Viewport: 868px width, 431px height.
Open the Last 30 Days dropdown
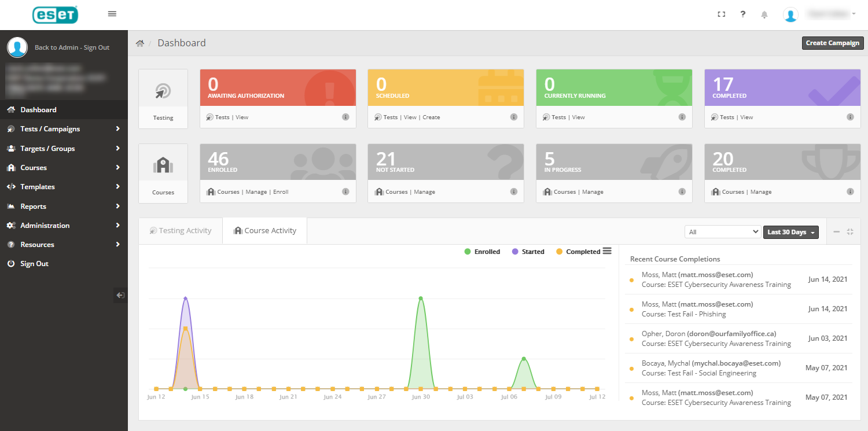pyautogui.click(x=790, y=232)
